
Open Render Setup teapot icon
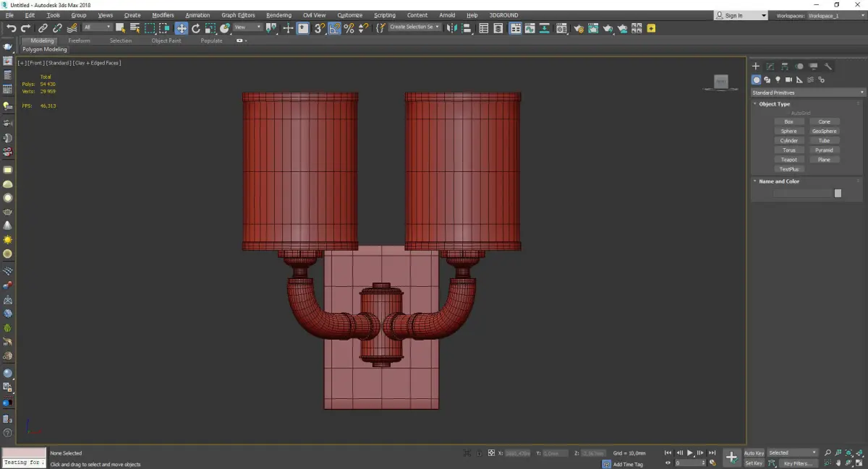tap(579, 28)
